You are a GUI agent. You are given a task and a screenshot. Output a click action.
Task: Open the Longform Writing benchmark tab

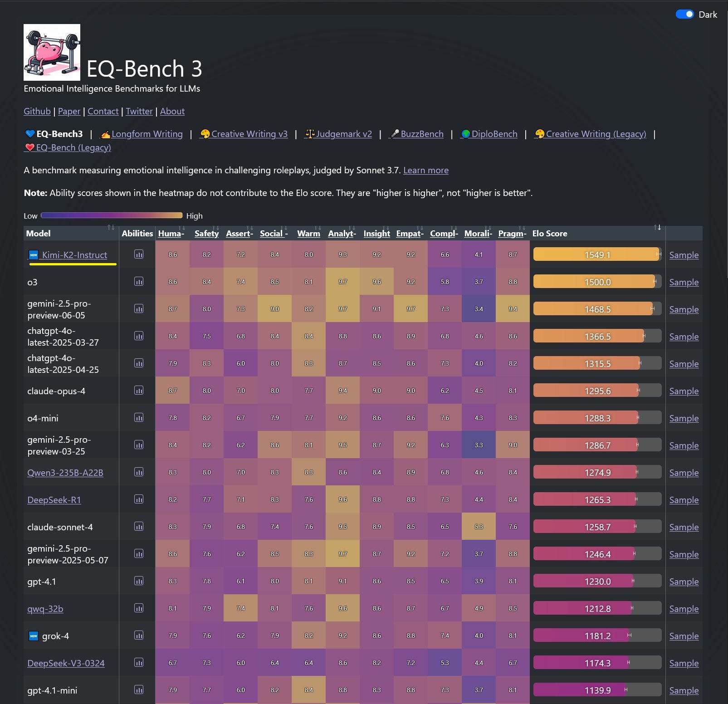tap(141, 134)
